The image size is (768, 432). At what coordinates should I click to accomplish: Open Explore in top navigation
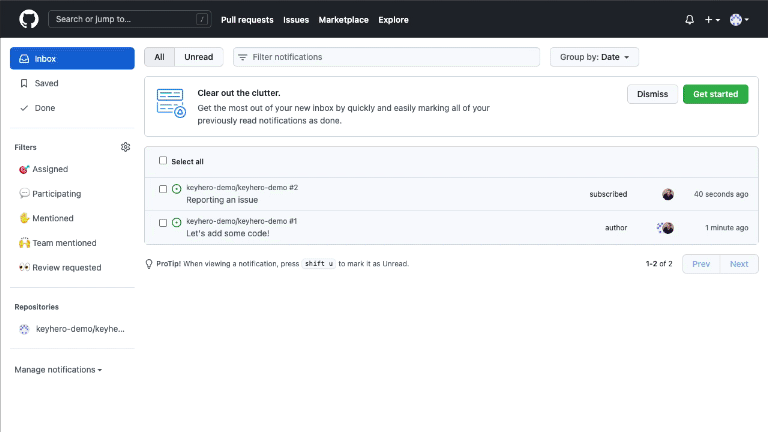coord(393,20)
